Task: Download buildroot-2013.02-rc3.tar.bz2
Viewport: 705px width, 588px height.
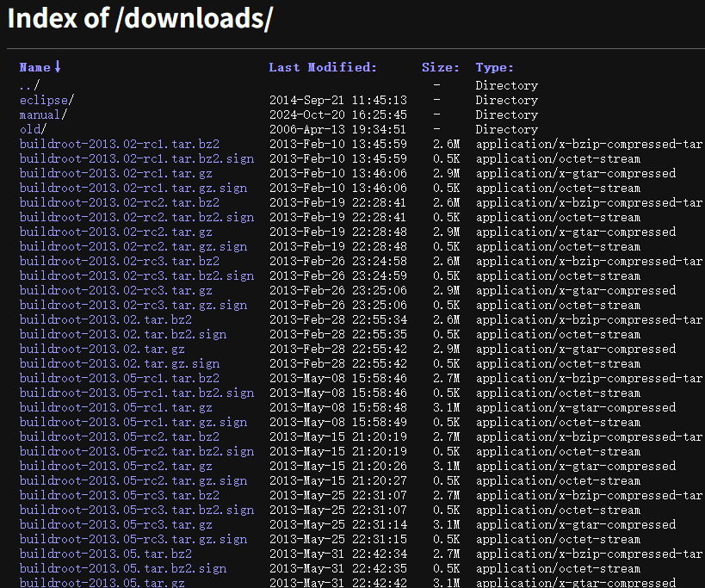Action: click(x=120, y=261)
